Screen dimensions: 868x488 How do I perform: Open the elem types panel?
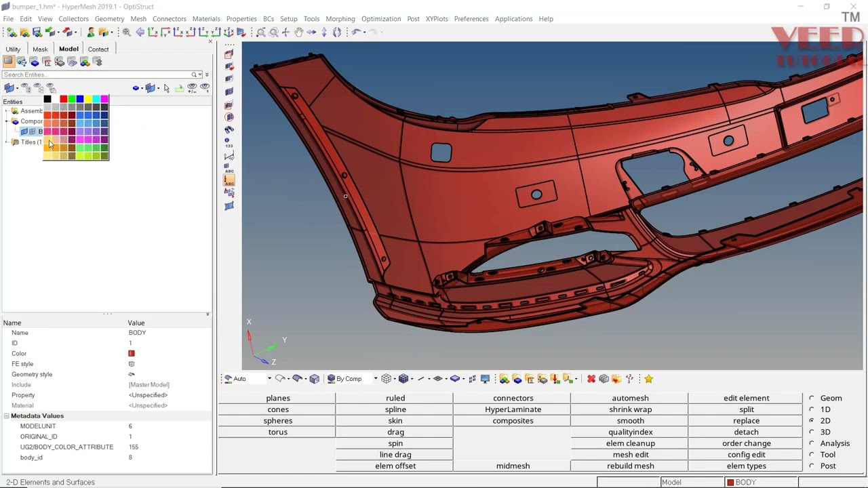click(x=746, y=466)
